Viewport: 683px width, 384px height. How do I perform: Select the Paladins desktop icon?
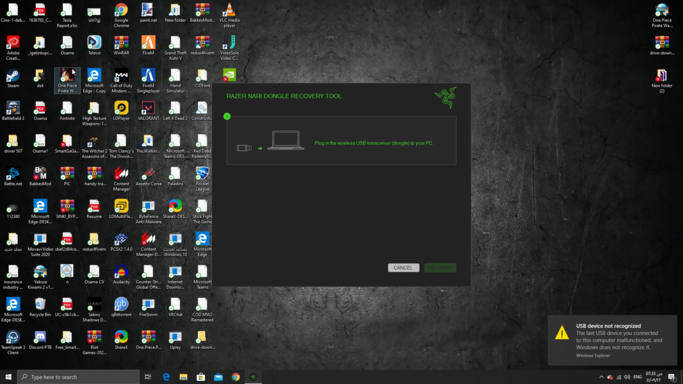click(175, 176)
